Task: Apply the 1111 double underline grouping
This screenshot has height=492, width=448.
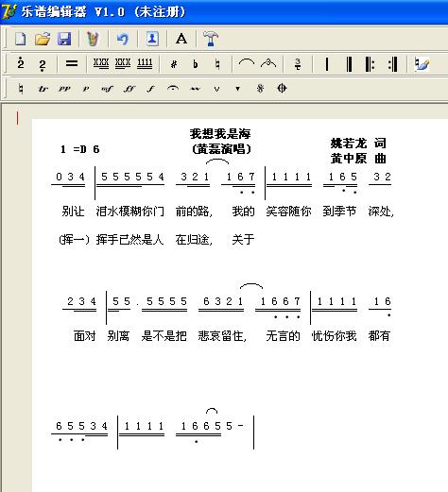Action: point(145,64)
